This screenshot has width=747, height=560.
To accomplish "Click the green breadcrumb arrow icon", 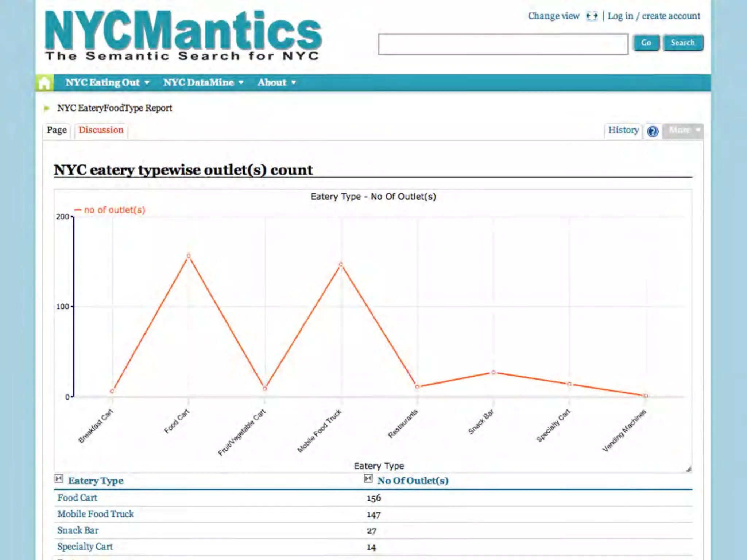I will 47,108.
